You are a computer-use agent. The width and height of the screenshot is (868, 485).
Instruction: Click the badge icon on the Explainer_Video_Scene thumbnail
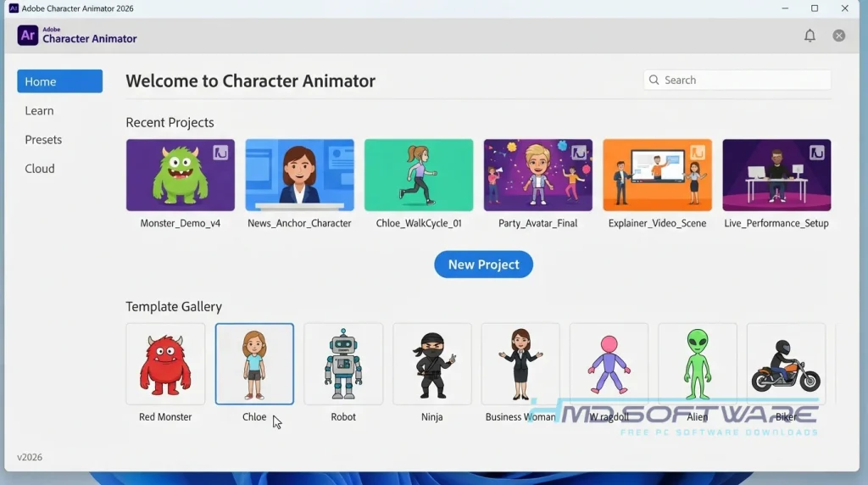click(x=698, y=153)
